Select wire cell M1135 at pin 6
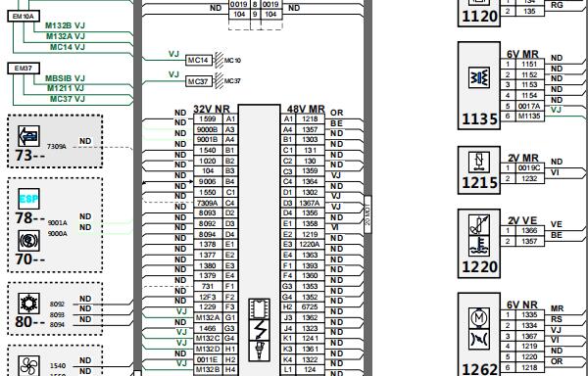 click(x=529, y=117)
